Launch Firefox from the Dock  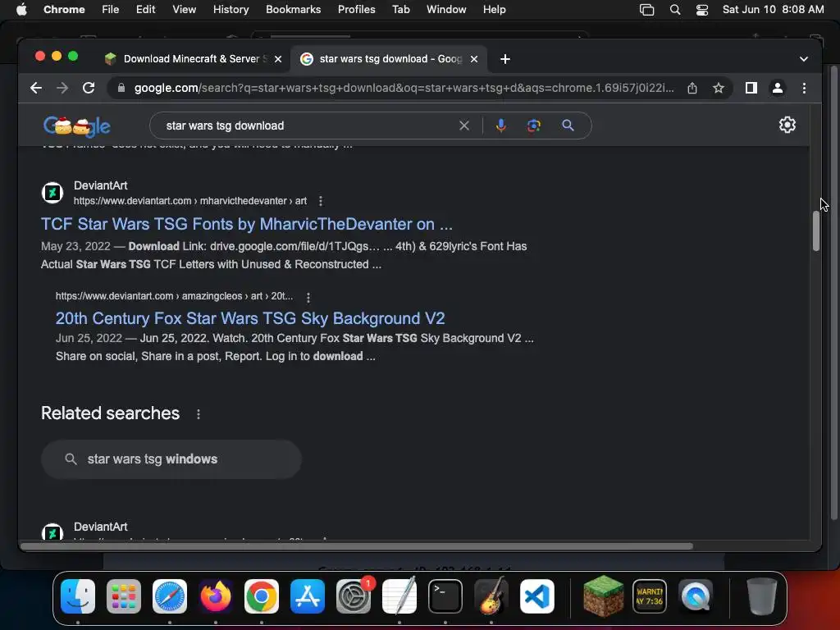coord(216,596)
